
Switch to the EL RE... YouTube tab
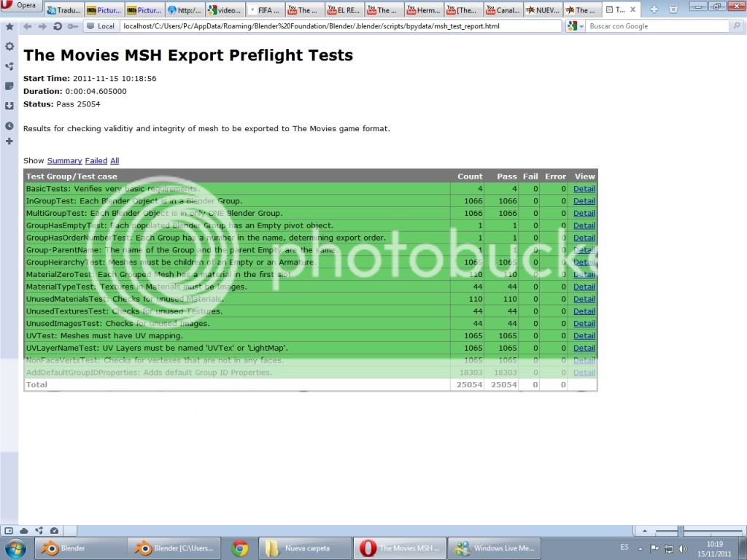(345, 10)
